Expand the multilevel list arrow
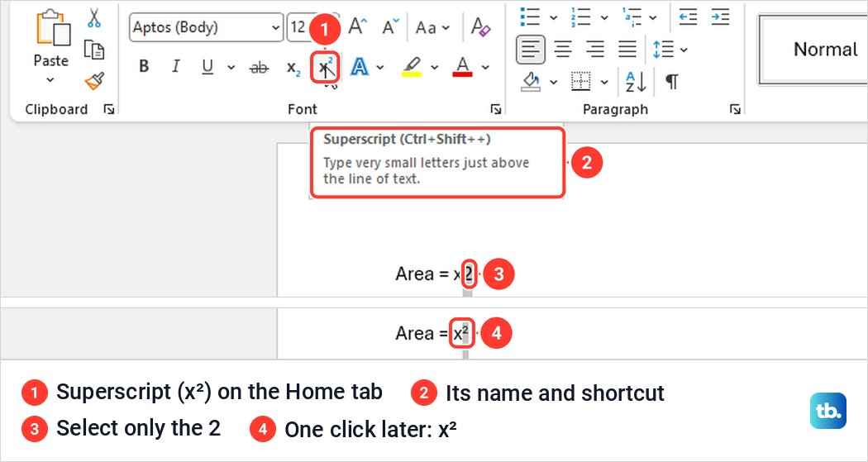Screen dimensions: 868x462 [653, 17]
